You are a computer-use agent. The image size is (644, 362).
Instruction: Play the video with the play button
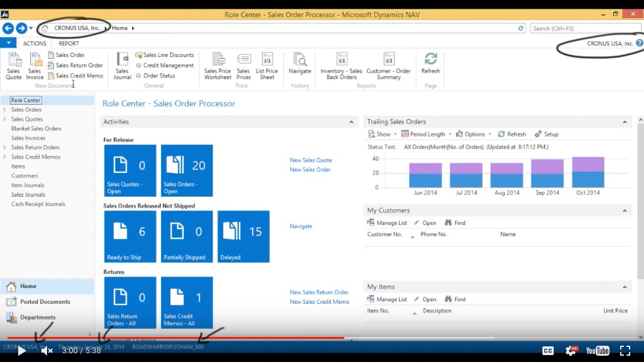pyautogui.click(x=21, y=351)
